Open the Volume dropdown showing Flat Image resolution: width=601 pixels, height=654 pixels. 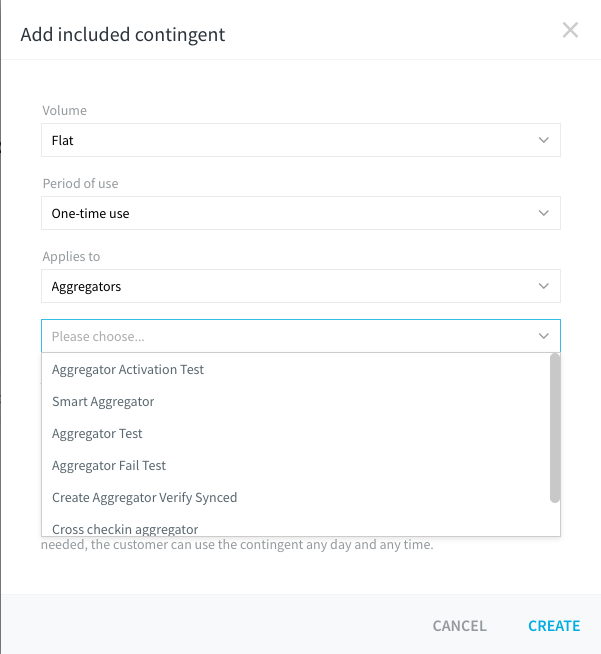point(301,140)
